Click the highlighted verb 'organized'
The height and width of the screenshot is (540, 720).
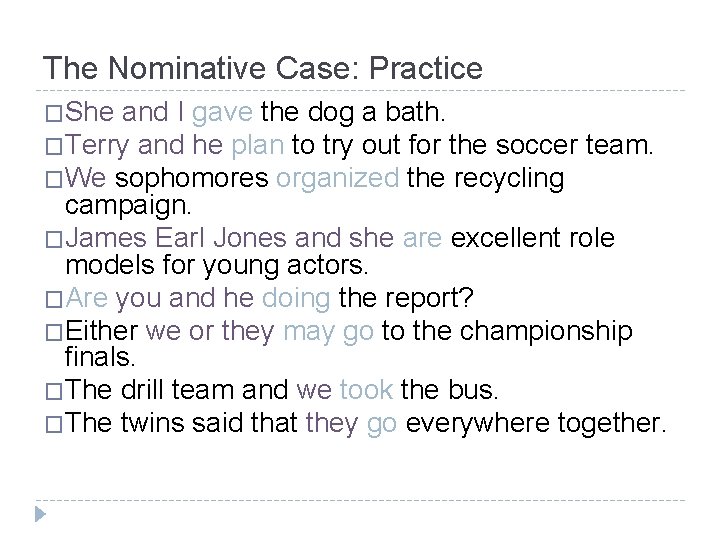(x=338, y=179)
